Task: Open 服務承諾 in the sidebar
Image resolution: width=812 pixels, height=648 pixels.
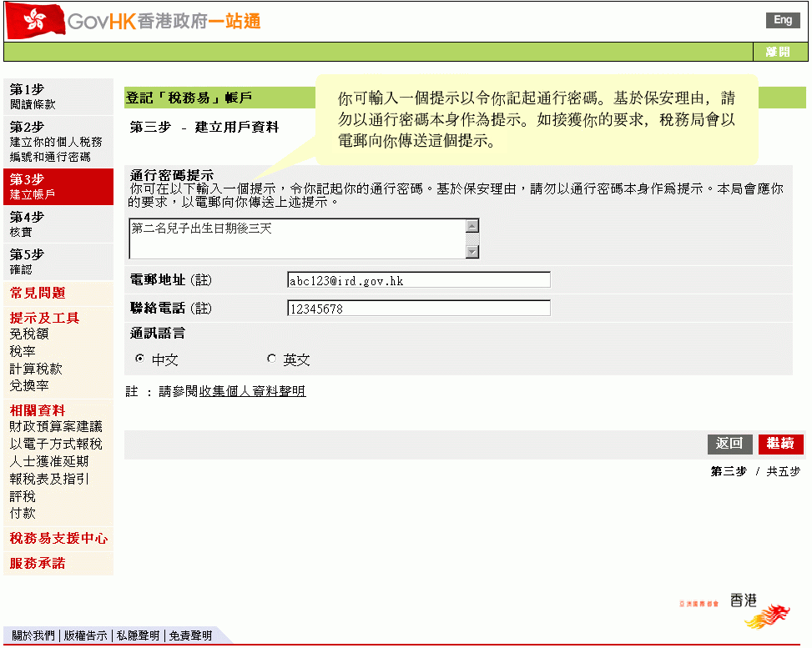Action: [38, 563]
